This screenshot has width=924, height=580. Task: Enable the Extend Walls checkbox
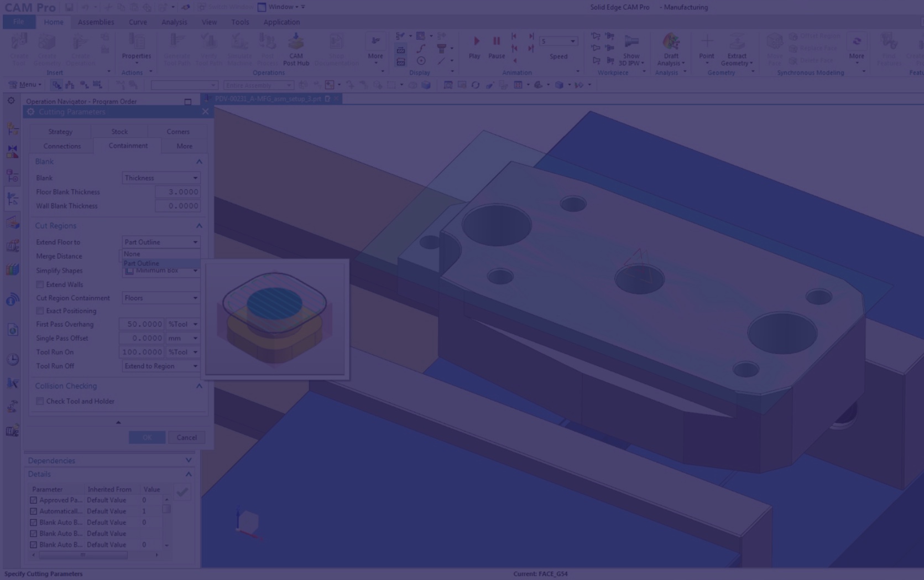click(x=40, y=284)
